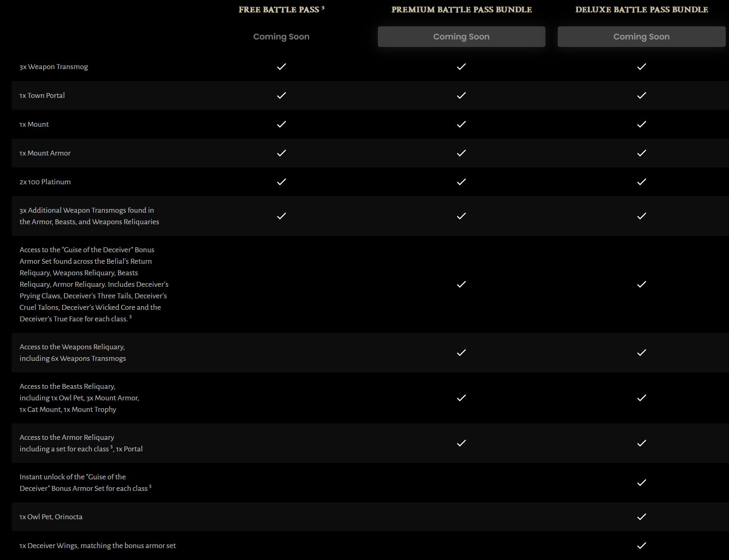Select Instant unlock Guise of the Deceiver text
The height and width of the screenshot is (560, 729).
click(86, 483)
